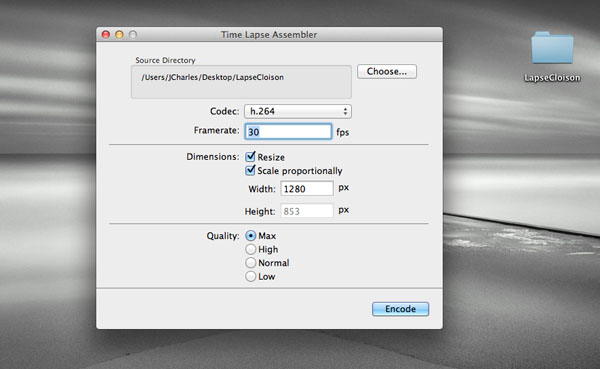Minimize the Time Lapse Assembler window
The height and width of the screenshot is (369, 600).
coord(119,34)
